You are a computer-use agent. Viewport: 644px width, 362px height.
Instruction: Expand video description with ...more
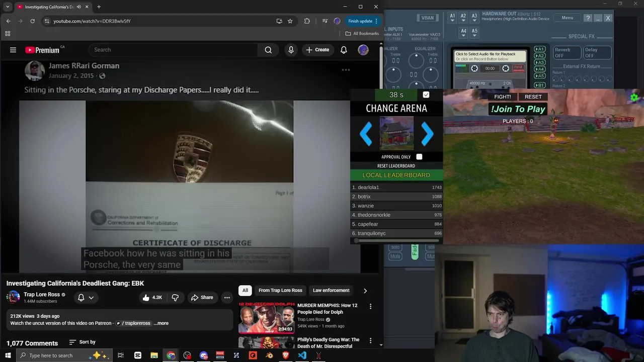[161, 323]
